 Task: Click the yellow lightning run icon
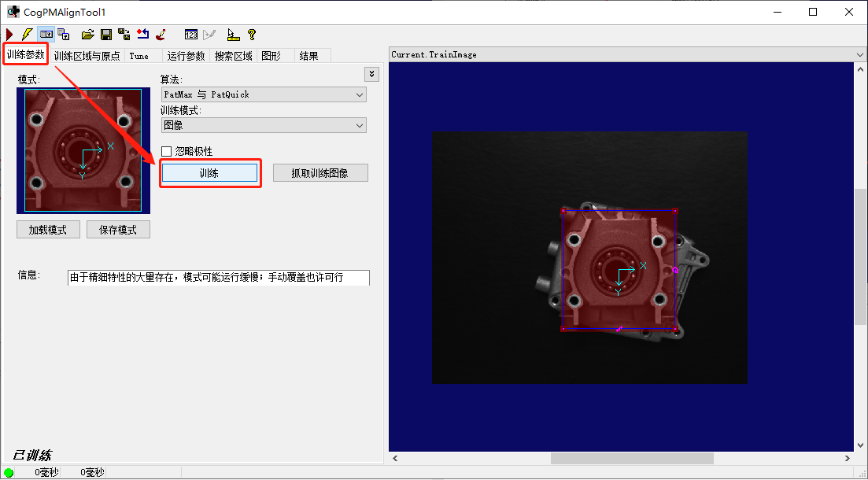27,34
